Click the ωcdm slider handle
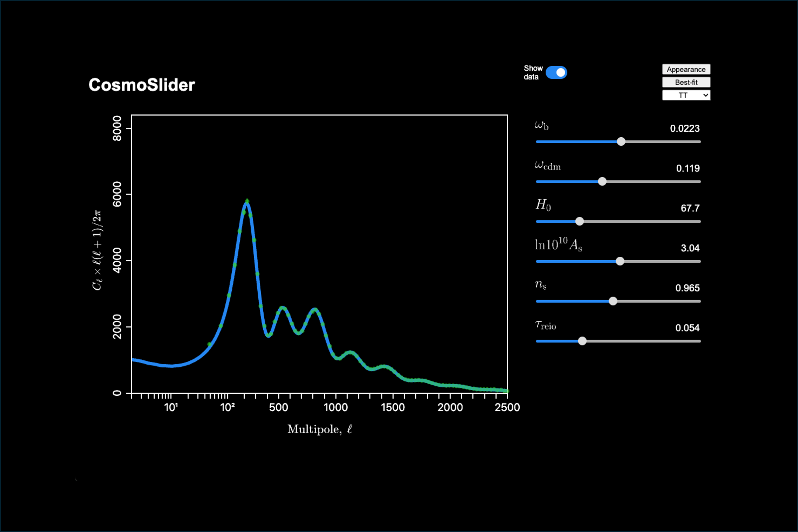Image resolution: width=798 pixels, height=532 pixels. (x=602, y=182)
